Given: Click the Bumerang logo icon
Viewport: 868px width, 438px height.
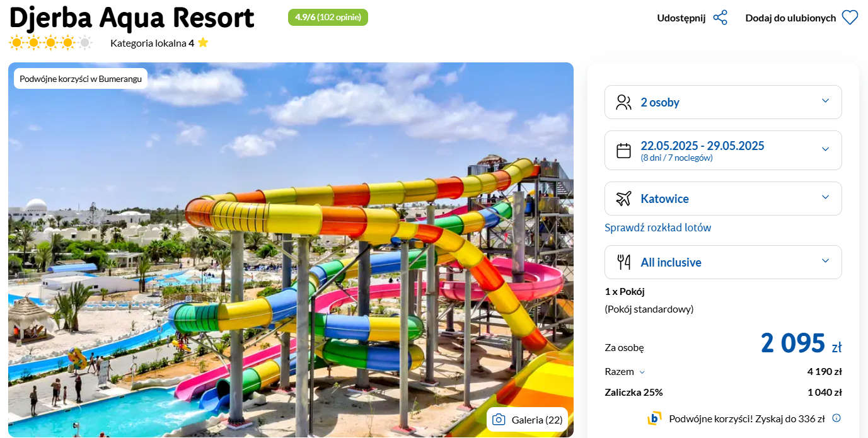Looking at the screenshot, I should pyautogui.click(x=654, y=418).
